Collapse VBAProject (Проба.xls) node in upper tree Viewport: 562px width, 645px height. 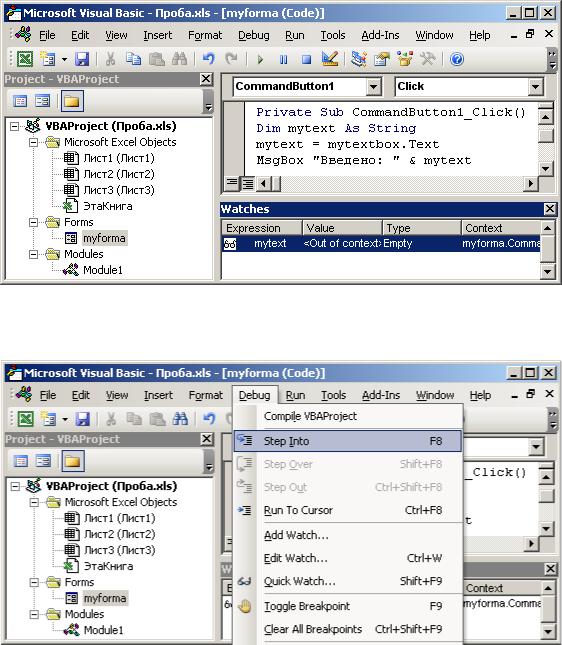click(14, 126)
